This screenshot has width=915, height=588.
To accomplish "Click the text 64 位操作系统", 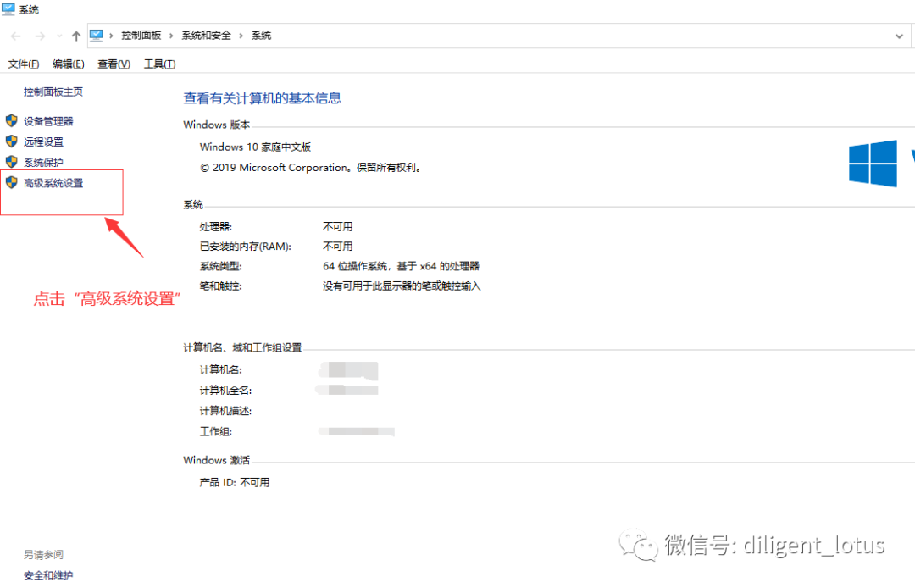I will (x=355, y=266).
